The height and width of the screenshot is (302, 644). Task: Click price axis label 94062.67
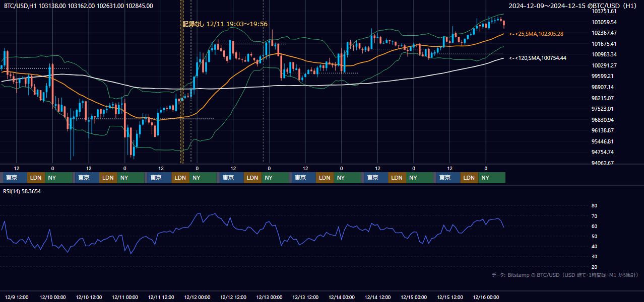click(603, 163)
